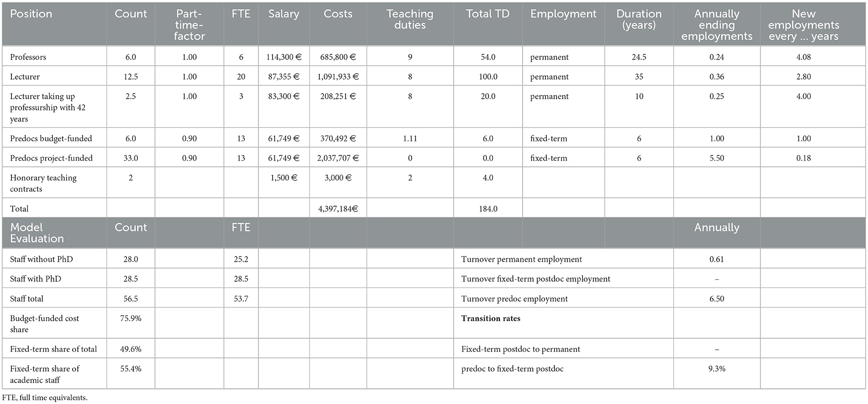Click the predoc to postdoc rate '9.3%'
This screenshot has height=404, width=868.
(717, 369)
